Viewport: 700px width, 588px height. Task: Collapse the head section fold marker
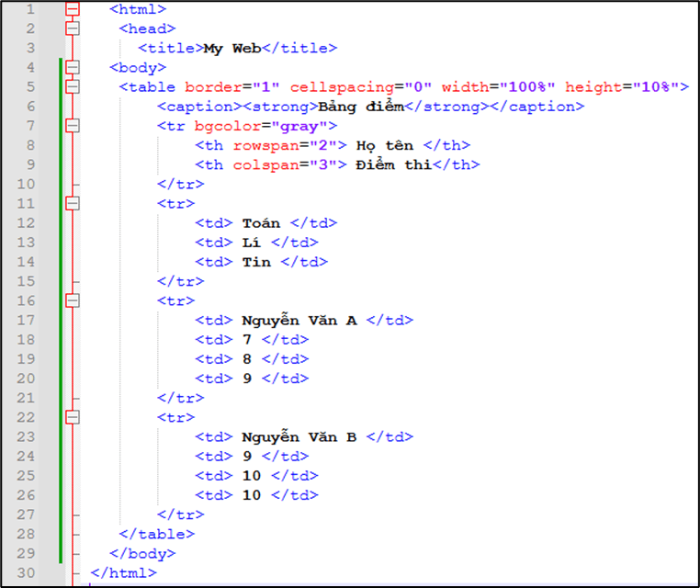[73, 28]
